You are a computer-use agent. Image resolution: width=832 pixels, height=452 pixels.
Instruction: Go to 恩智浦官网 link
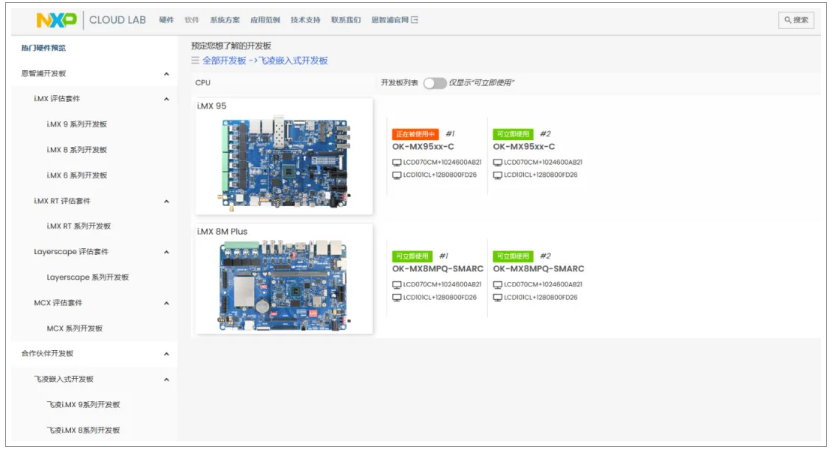coord(390,20)
